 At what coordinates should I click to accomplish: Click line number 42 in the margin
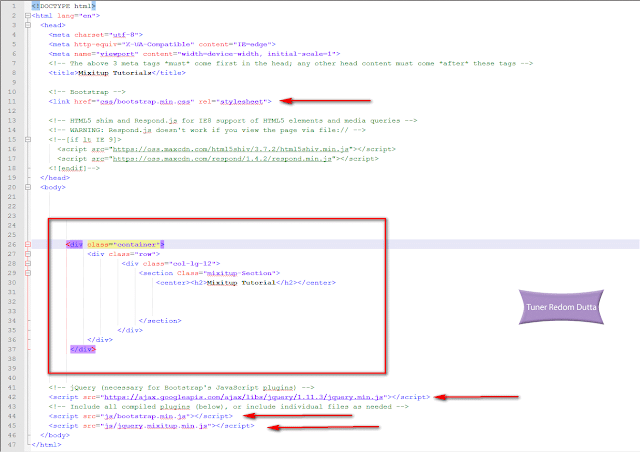pos(12,397)
